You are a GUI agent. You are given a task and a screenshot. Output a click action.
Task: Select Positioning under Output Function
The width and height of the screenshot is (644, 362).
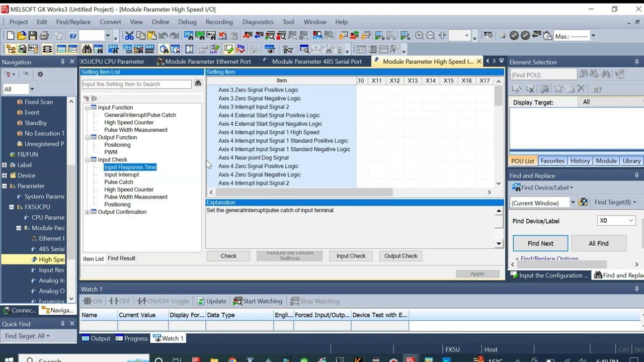117,145
